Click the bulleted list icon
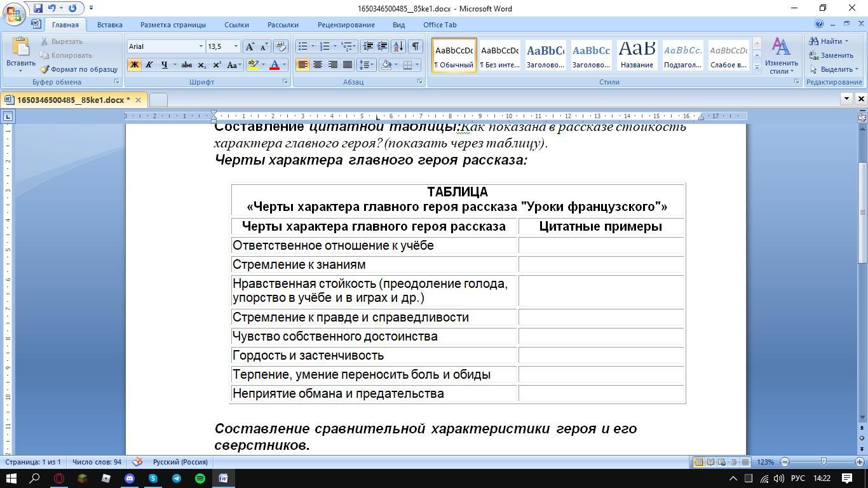 click(x=303, y=46)
